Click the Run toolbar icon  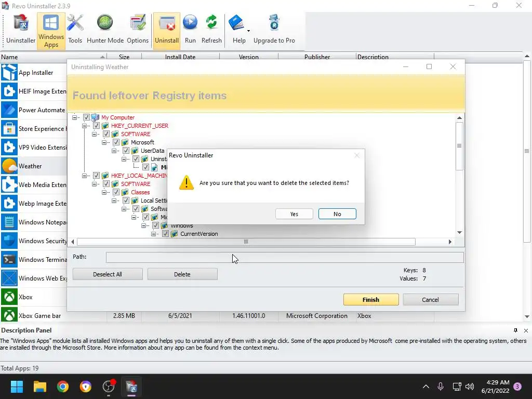tap(190, 30)
